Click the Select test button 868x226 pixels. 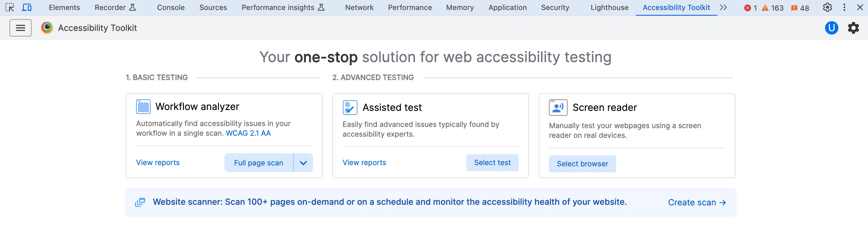click(x=492, y=163)
